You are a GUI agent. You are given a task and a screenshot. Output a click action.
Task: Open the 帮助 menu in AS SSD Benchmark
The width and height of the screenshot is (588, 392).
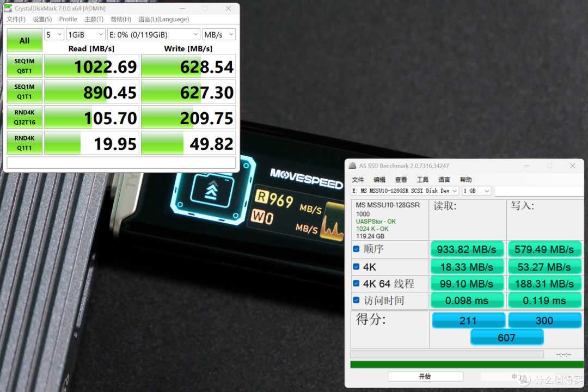[x=465, y=180]
